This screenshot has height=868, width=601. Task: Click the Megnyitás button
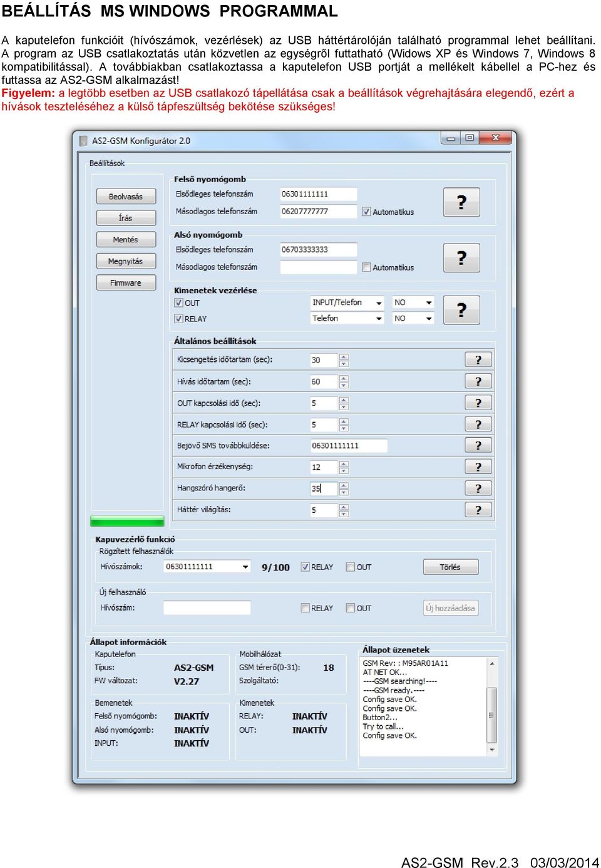click(x=126, y=261)
